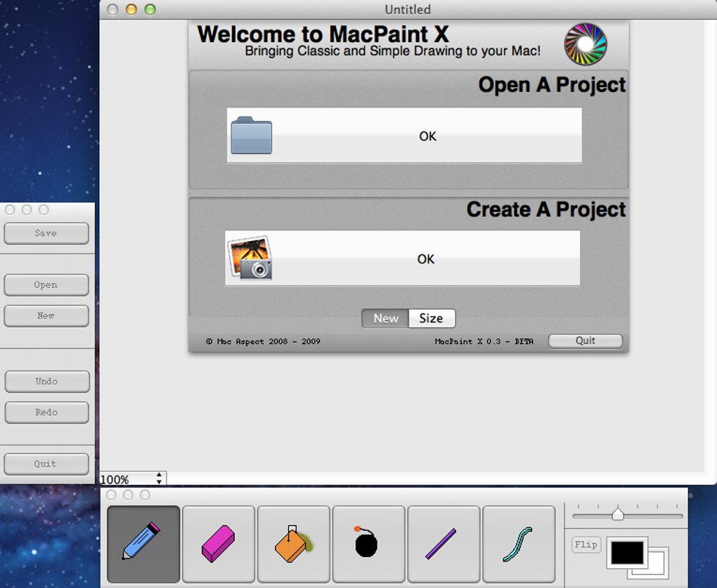This screenshot has width=717, height=588.
Task: Click the 'Open A Project' heading
Action: (552, 85)
